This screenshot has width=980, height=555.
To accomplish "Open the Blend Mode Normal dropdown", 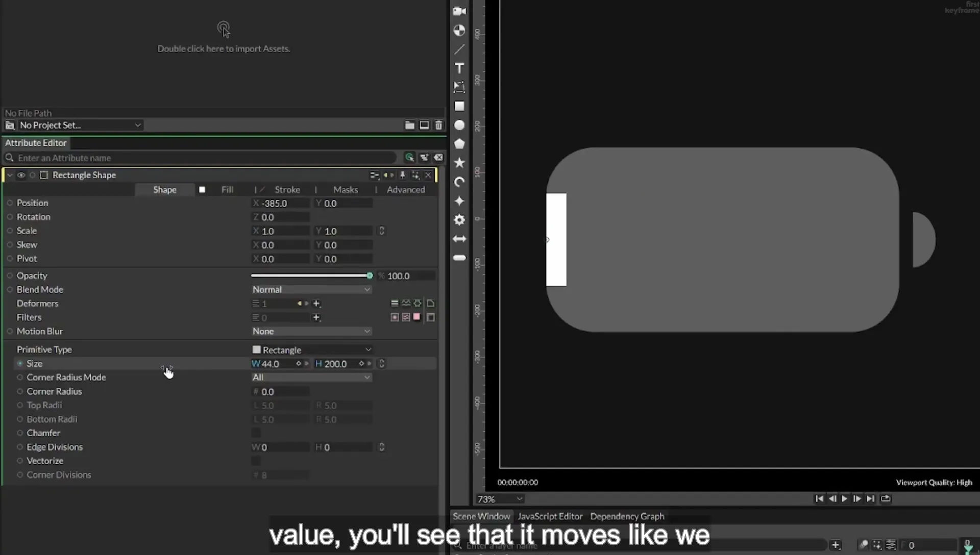I will click(311, 289).
